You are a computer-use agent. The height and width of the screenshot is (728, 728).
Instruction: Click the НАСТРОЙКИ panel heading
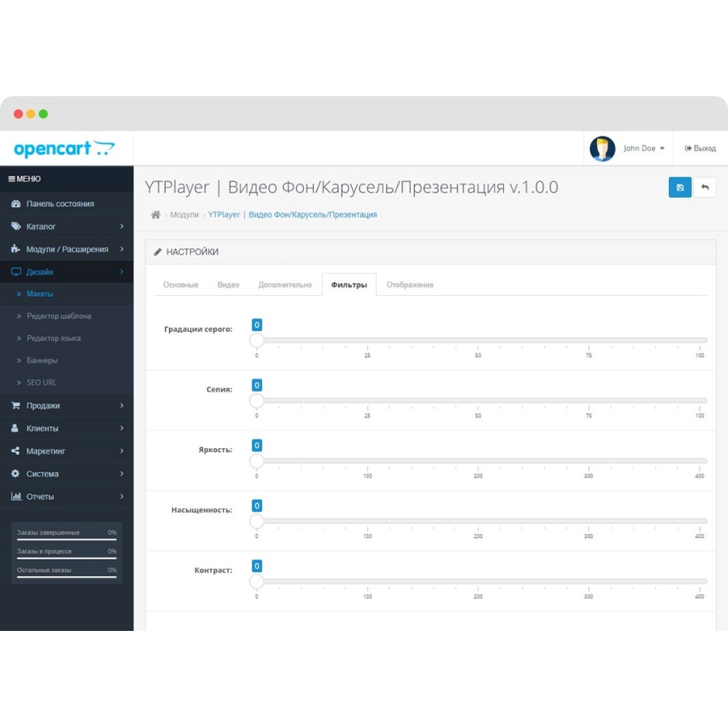click(x=193, y=252)
